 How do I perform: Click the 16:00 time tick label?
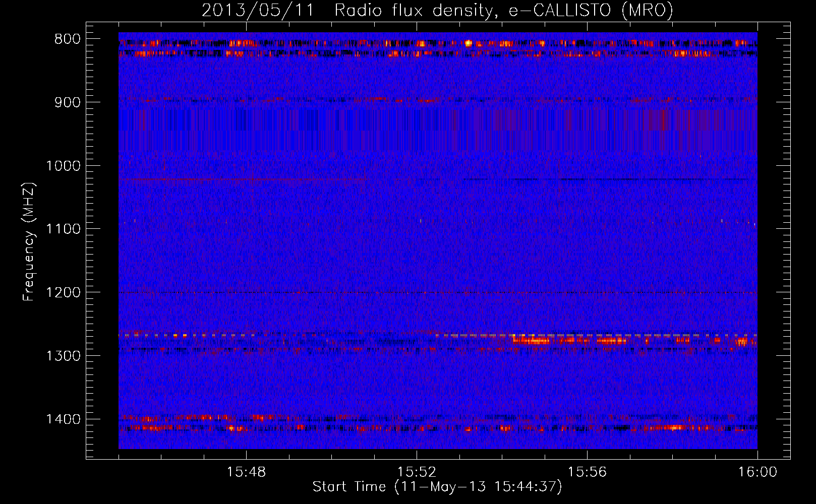pyautogui.click(x=757, y=472)
